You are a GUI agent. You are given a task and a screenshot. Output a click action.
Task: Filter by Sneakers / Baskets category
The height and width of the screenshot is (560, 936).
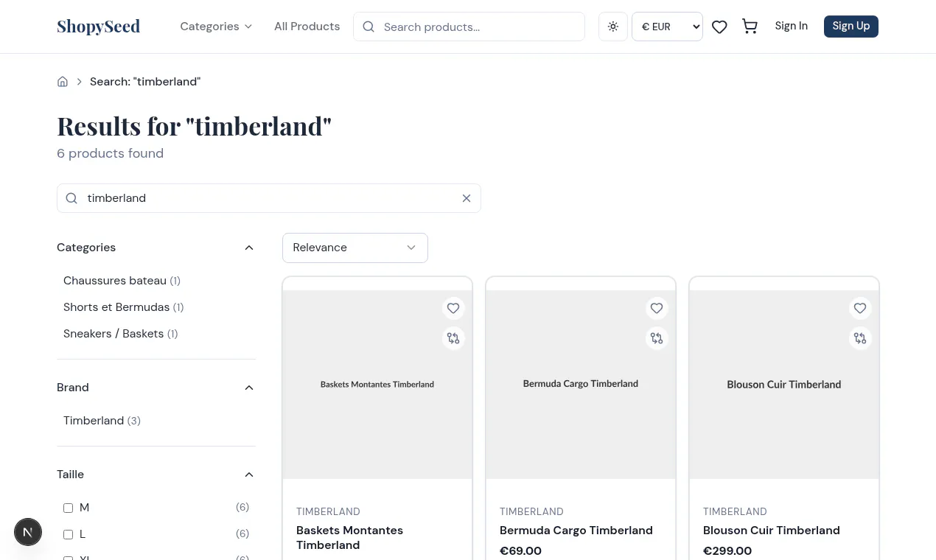coord(121,334)
